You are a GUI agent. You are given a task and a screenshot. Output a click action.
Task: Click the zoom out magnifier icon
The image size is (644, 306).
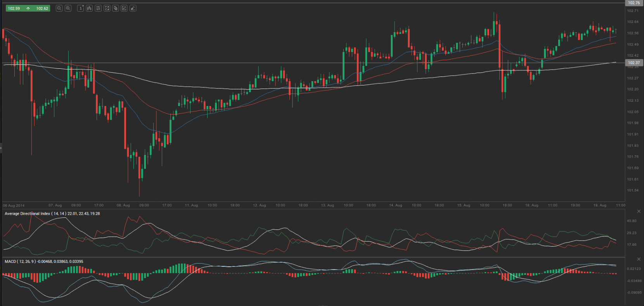point(59,8)
